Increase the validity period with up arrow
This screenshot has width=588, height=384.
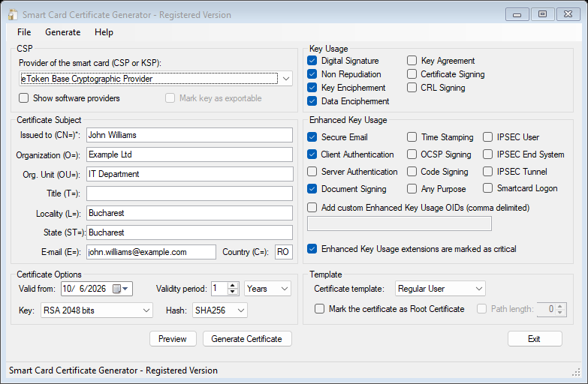click(x=233, y=286)
